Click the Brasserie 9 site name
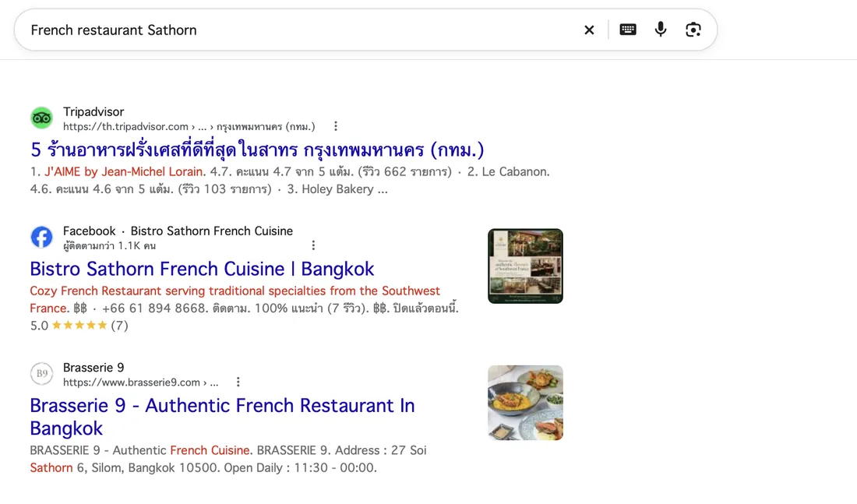Image resolution: width=857 pixels, height=504 pixels. (x=93, y=368)
